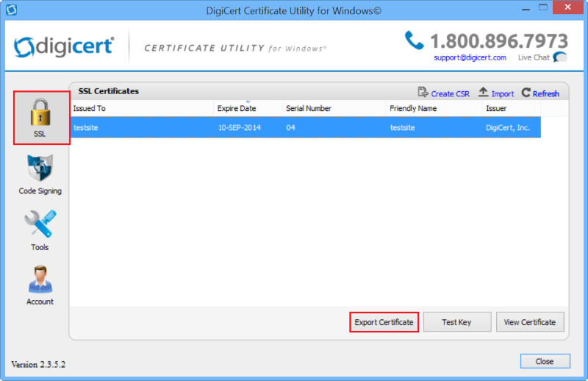Image resolution: width=588 pixels, height=381 pixels.
Task: Open the Tools wrench section
Action: (40, 229)
